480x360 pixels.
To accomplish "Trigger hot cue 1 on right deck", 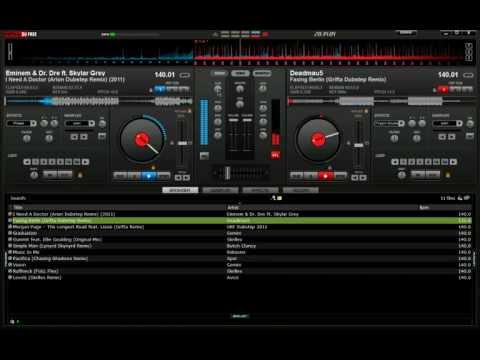I will (443, 89).
